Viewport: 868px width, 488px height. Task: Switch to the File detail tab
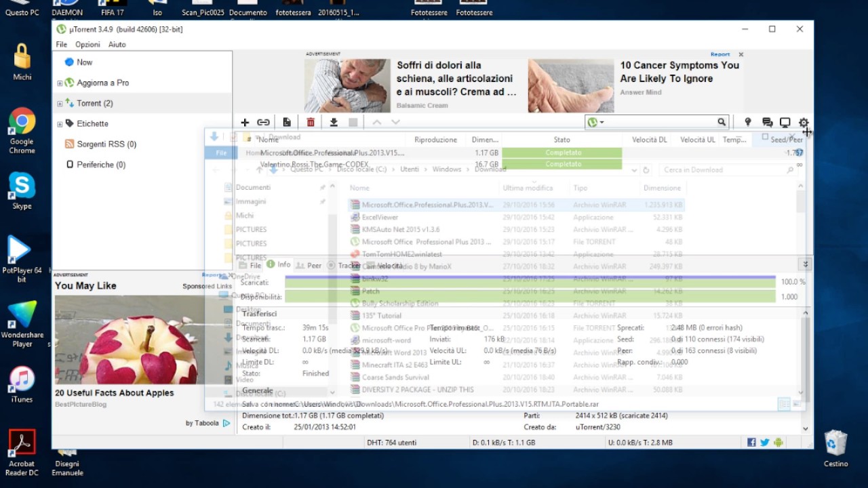click(249, 265)
